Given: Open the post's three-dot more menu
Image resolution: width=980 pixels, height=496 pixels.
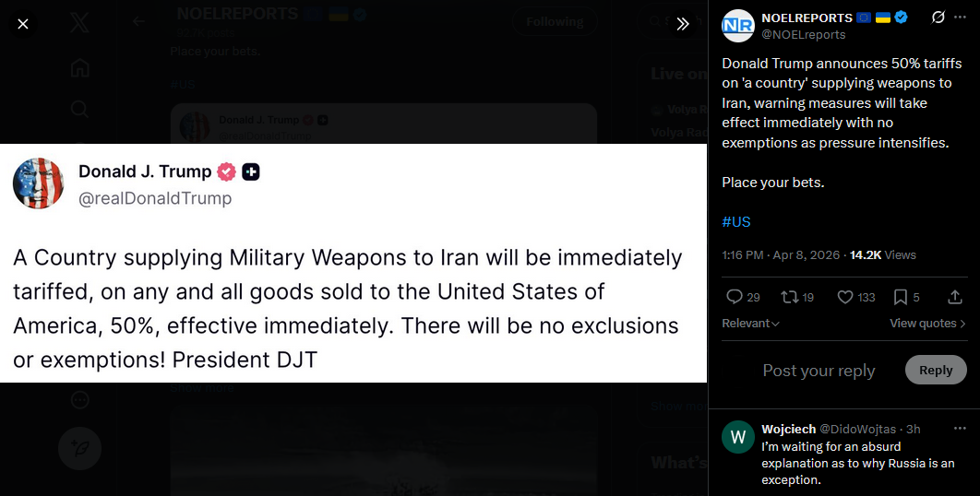Looking at the screenshot, I should 960,18.
